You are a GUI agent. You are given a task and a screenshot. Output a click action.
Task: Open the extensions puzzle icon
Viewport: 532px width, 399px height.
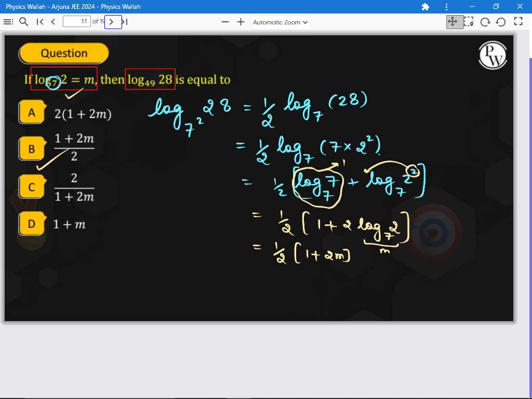(425, 7)
